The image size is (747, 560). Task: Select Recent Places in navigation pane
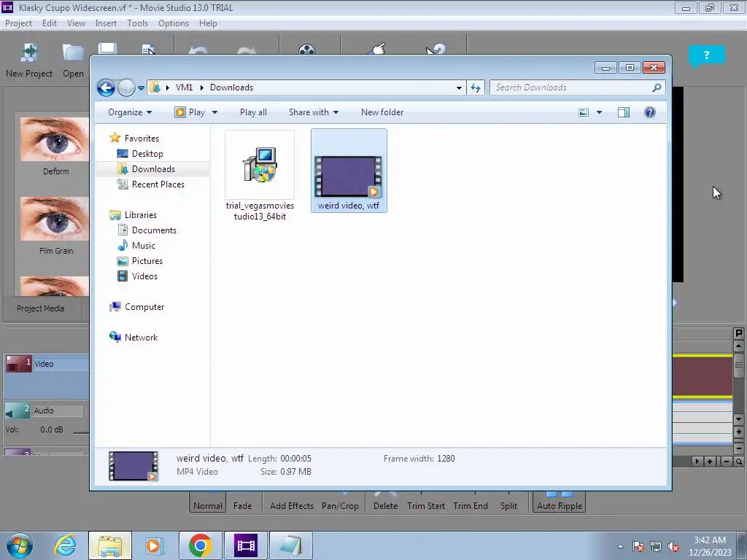(158, 184)
